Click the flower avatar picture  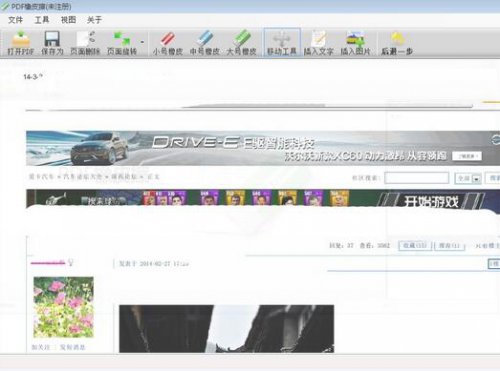[63, 307]
